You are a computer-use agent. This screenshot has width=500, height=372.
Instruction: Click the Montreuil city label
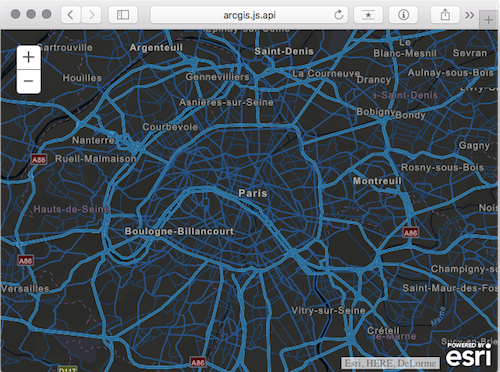tap(377, 181)
